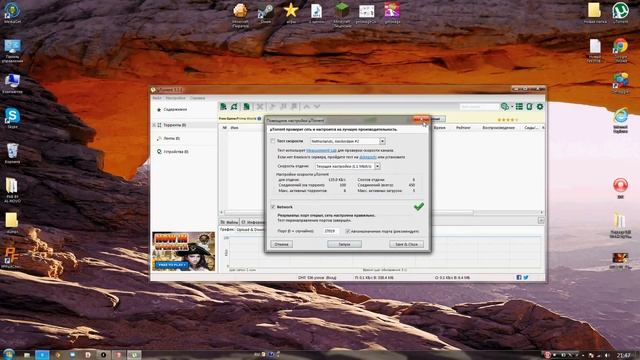Screen dimensions: 640x360
Task: Open the Control Panel desktop icon
Action: pos(12,51)
